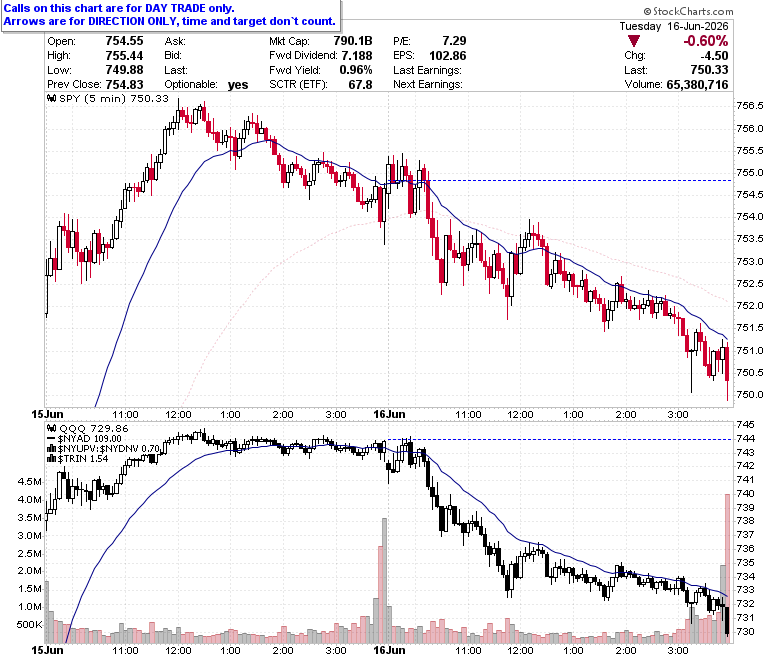The height and width of the screenshot is (659, 780).
Task: Click the final tall red volume bar
Action: tap(727, 568)
